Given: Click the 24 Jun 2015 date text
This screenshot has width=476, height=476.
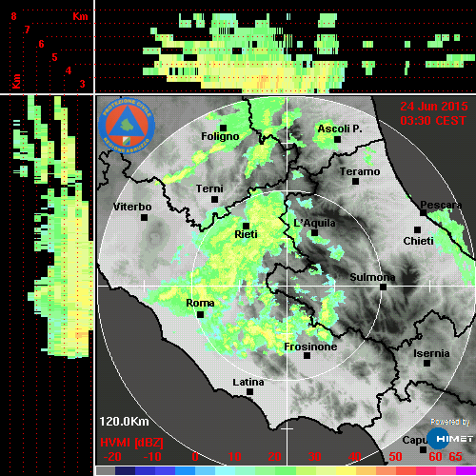Looking at the screenshot, I should pyautogui.click(x=434, y=107).
